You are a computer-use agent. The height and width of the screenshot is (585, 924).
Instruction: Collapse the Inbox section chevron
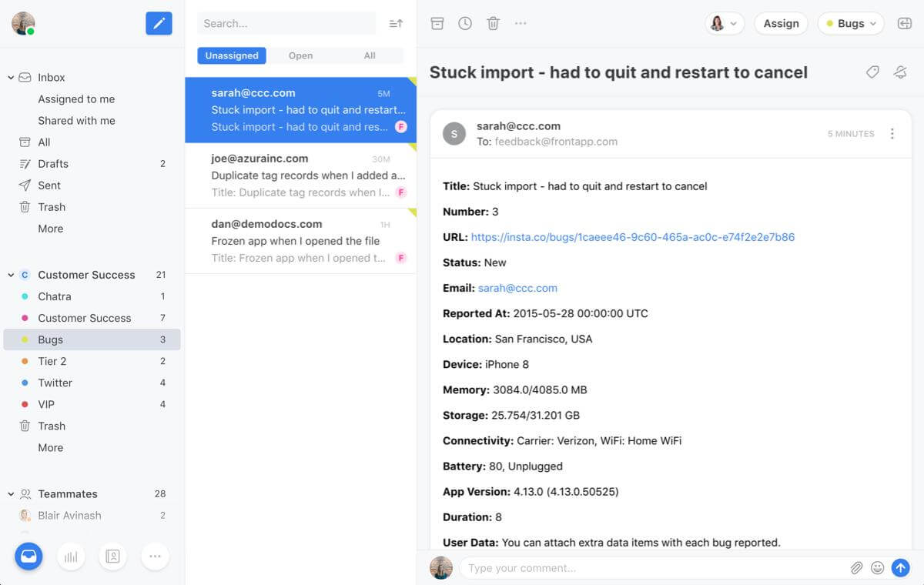tap(11, 78)
